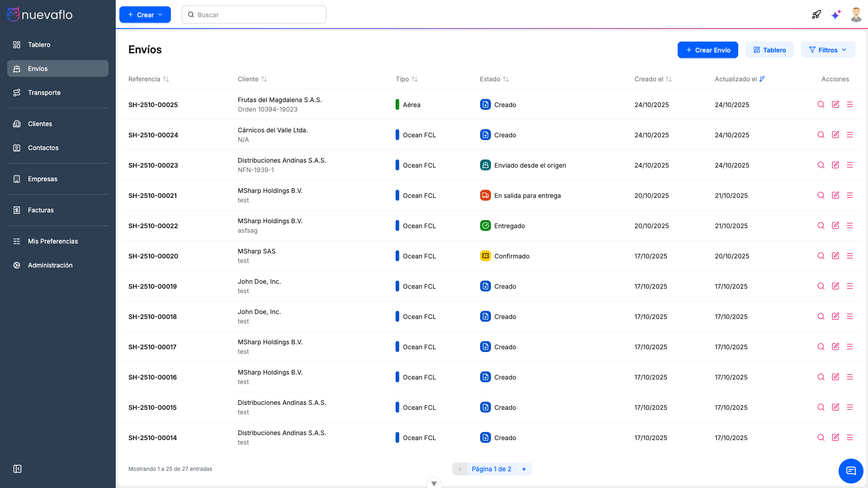Open the AI sparkles assistant icon
Screen dimensions: 868x488
point(836,14)
